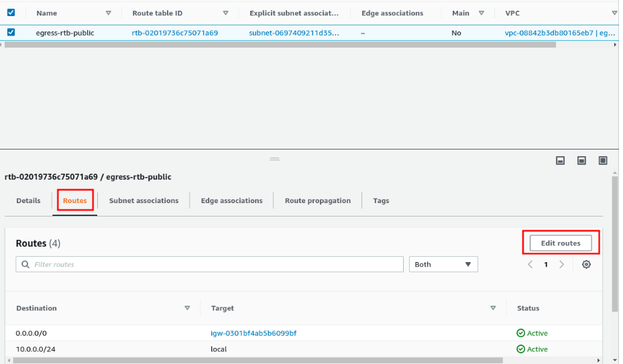Viewport: 623px width, 364px height.
Task: Sort by the Name column arrow
Action: tap(109, 13)
